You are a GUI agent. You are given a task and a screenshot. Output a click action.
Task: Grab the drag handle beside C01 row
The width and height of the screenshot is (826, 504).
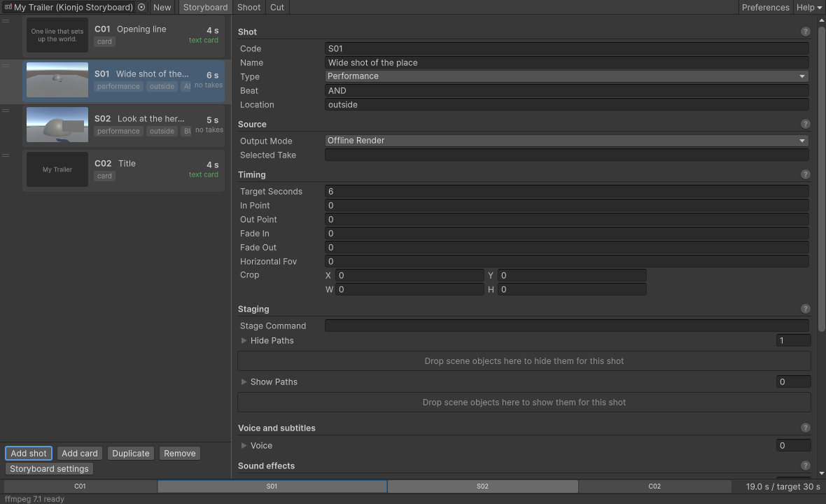click(x=6, y=21)
